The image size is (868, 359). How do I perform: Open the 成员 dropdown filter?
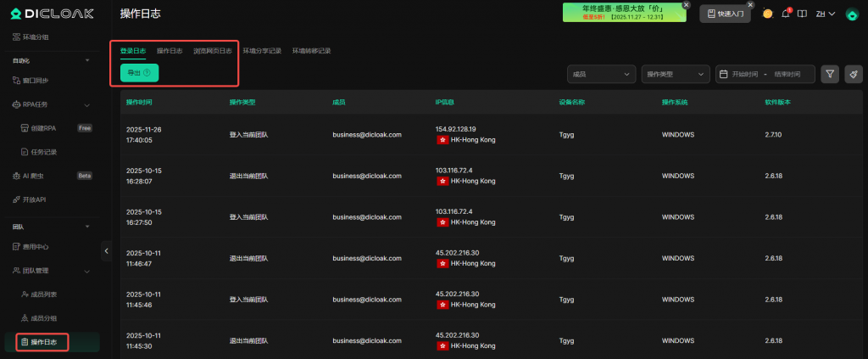[602, 74]
